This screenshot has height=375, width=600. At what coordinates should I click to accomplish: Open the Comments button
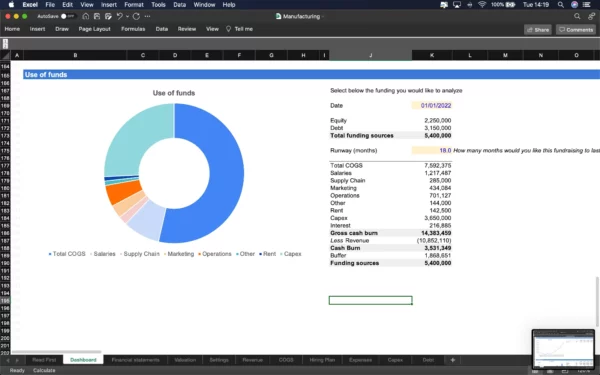[x=576, y=29]
